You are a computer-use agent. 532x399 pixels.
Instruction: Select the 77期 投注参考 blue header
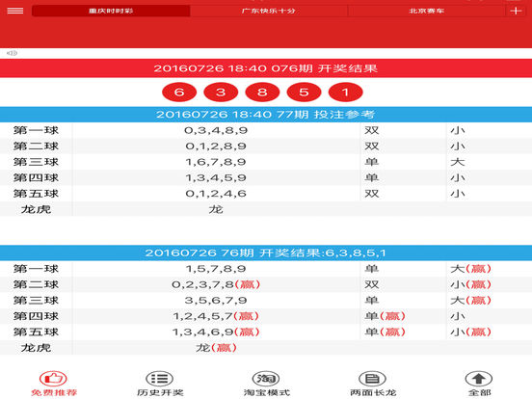click(x=266, y=115)
